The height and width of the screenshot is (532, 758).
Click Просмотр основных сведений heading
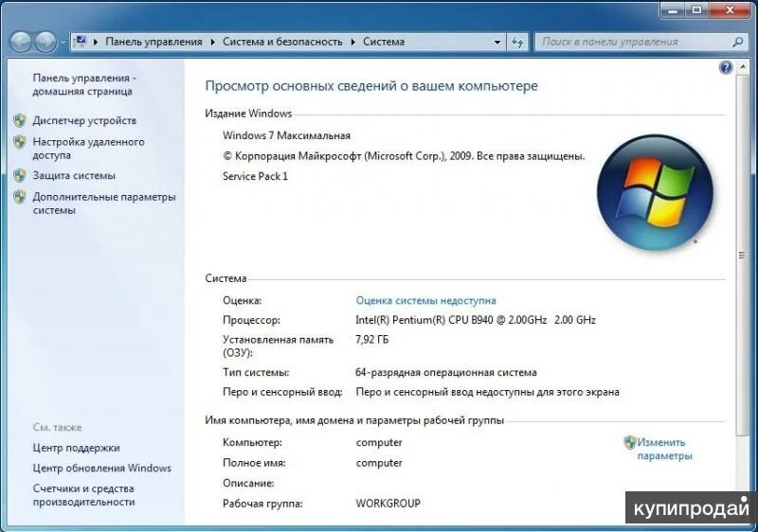[x=371, y=86]
